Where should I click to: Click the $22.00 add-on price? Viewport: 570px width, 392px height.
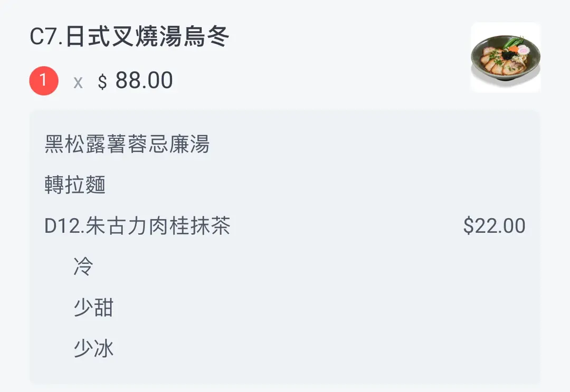(494, 226)
